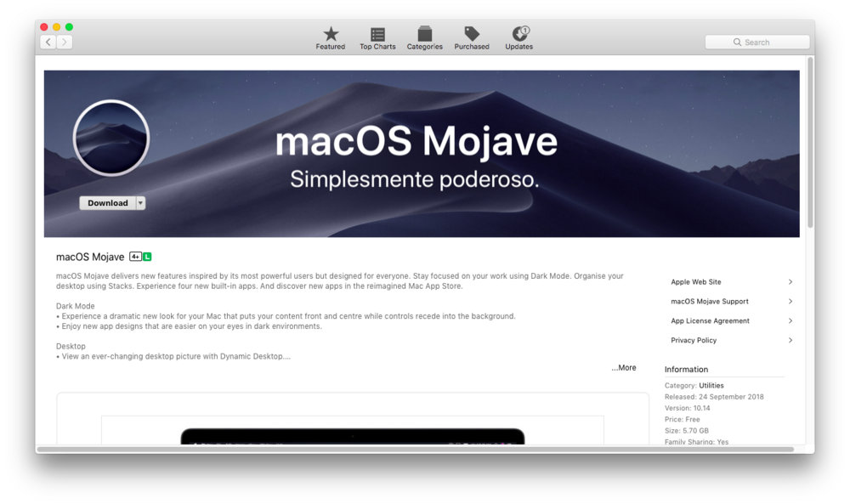850x504 pixels.
Task: Go forward with the right arrow
Action: pos(65,42)
